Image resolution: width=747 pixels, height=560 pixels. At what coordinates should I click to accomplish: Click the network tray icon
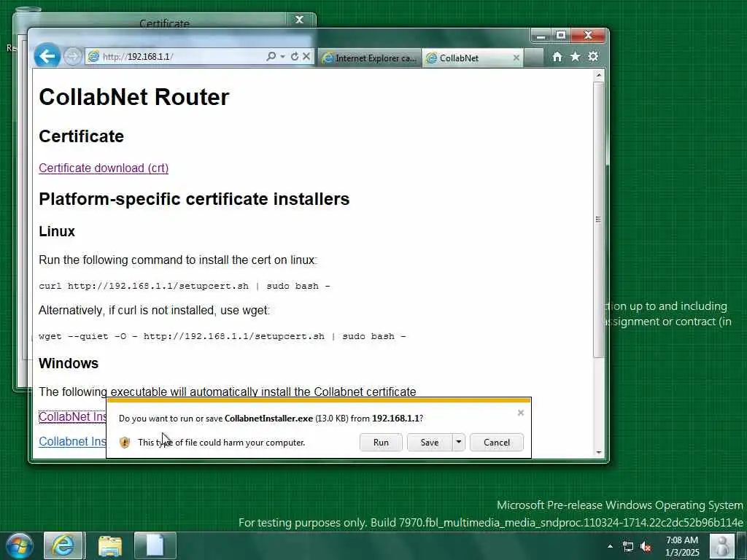coord(628,547)
